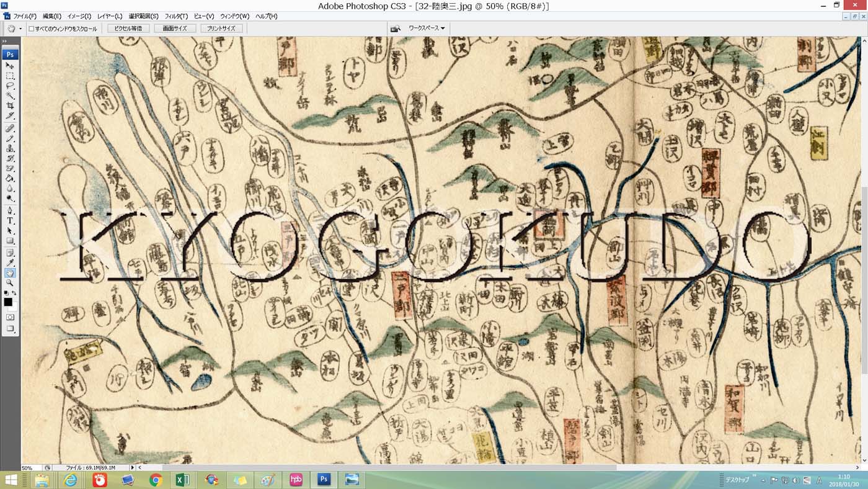
Task: Click the background color swatch
Action: pyautogui.click(x=14, y=308)
